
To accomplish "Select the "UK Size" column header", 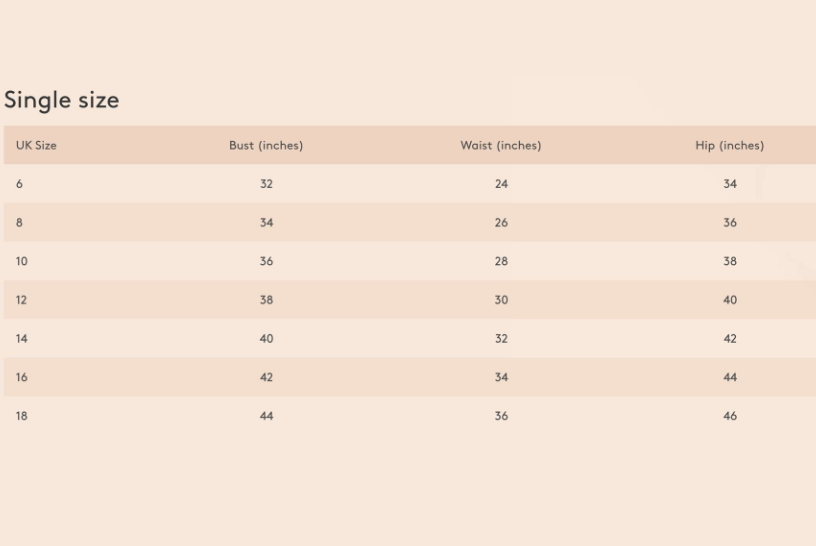I will tap(36, 146).
